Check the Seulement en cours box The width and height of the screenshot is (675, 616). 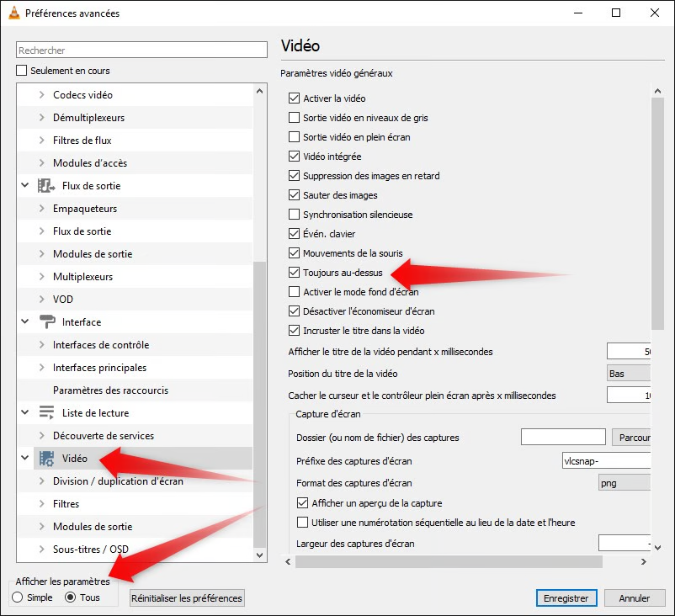click(x=23, y=71)
